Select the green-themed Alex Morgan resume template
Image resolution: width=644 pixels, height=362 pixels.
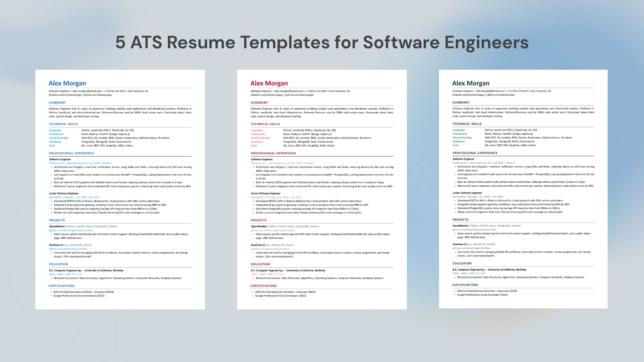(x=523, y=189)
